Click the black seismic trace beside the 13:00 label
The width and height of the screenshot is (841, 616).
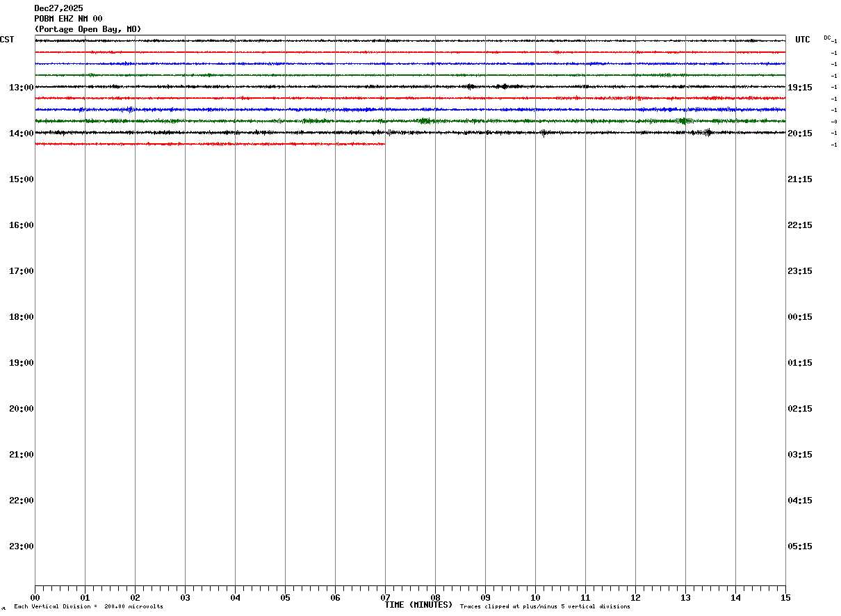click(x=410, y=87)
